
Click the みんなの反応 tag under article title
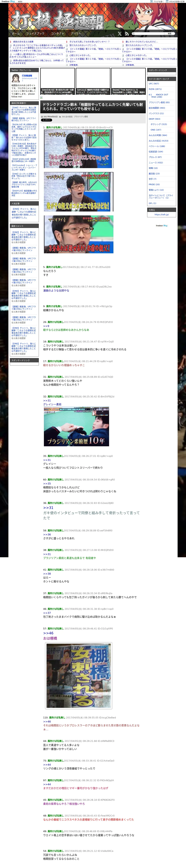[x=67, y=117]
